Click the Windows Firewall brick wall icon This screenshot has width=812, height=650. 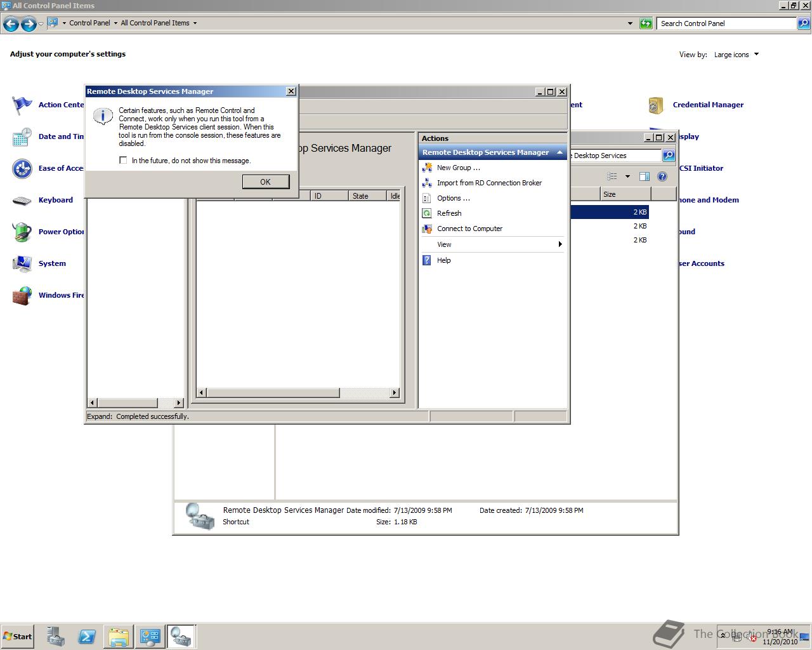click(22, 296)
